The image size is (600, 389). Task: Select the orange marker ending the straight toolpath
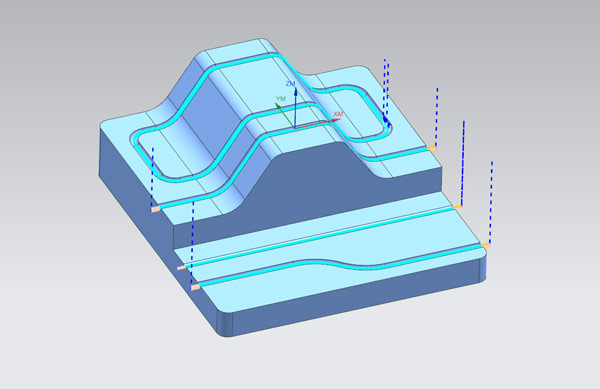tap(458, 207)
